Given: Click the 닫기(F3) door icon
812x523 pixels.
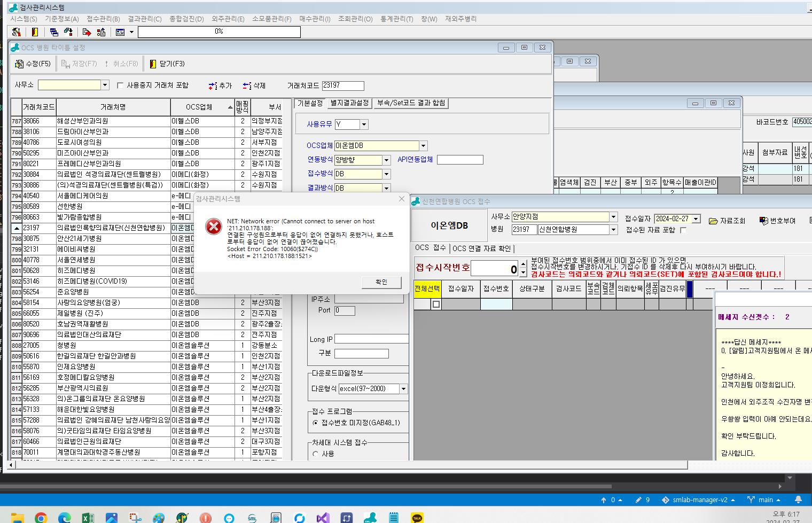Looking at the screenshot, I should click(153, 64).
